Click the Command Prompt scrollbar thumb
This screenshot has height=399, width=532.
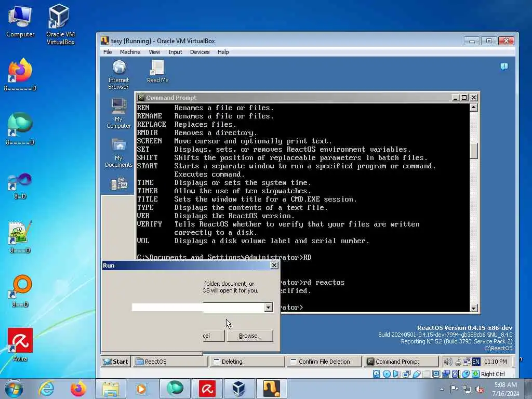[x=474, y=151]
